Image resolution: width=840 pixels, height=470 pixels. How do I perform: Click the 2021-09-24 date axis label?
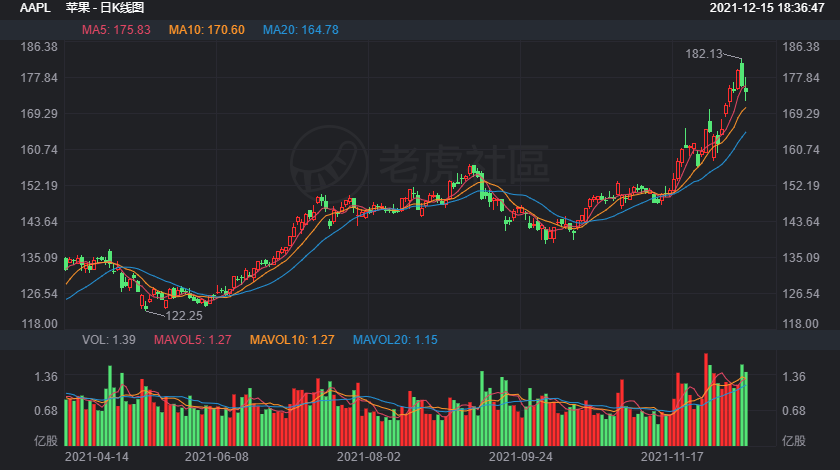pos(521,457)
